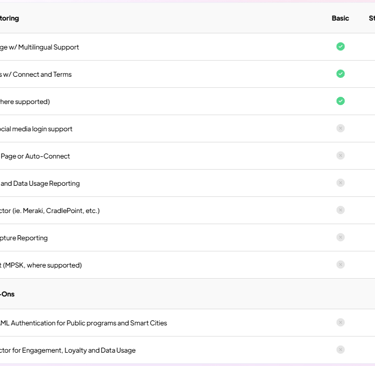375x366 pixels.
Task: Click the Add-Ons section header row
Action: [187, 294]
